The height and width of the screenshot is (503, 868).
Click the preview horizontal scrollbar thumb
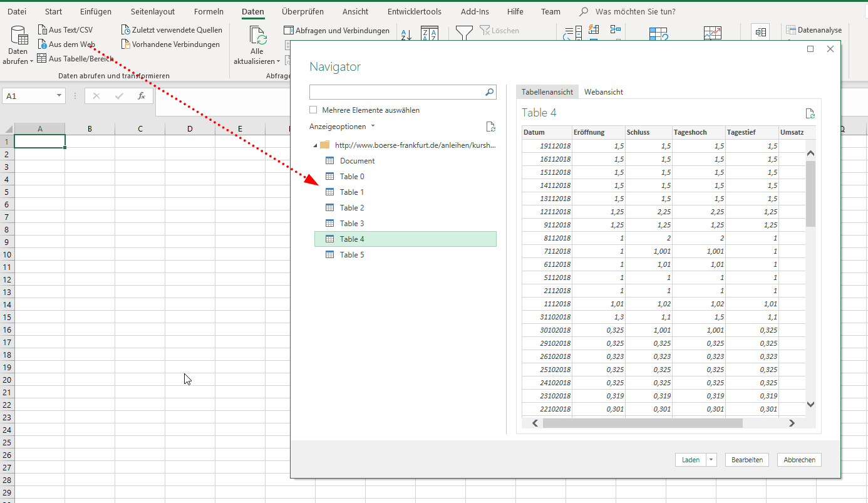(642, 423)
